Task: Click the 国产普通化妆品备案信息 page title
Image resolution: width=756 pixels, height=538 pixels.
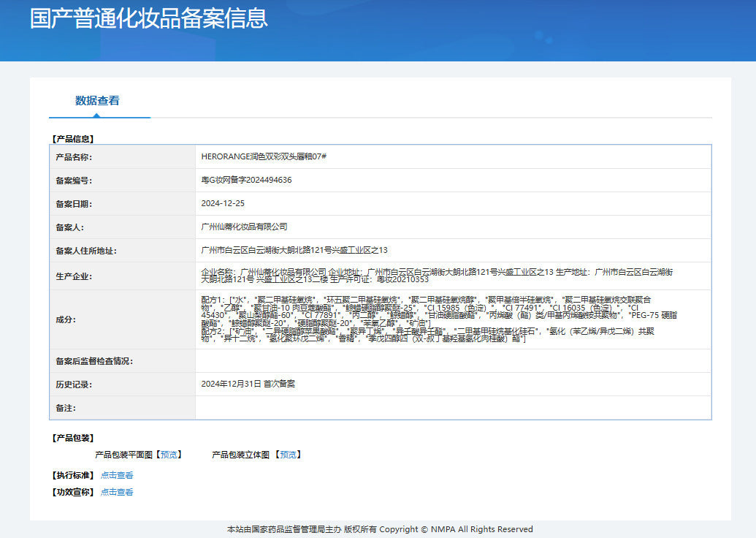Action: pyautogui.click(x=149, y=18)
